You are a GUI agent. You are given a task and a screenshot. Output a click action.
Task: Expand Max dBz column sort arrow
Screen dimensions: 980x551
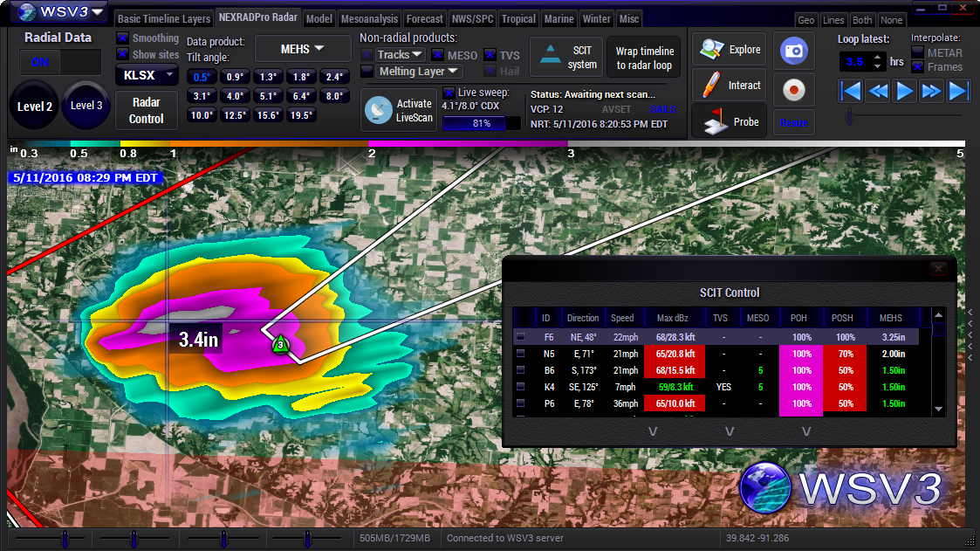(x=653, y=431)
